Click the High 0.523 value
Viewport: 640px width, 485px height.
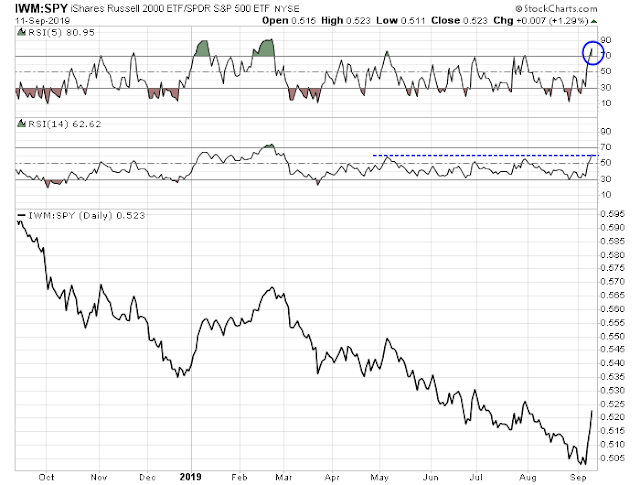(346, 20)
